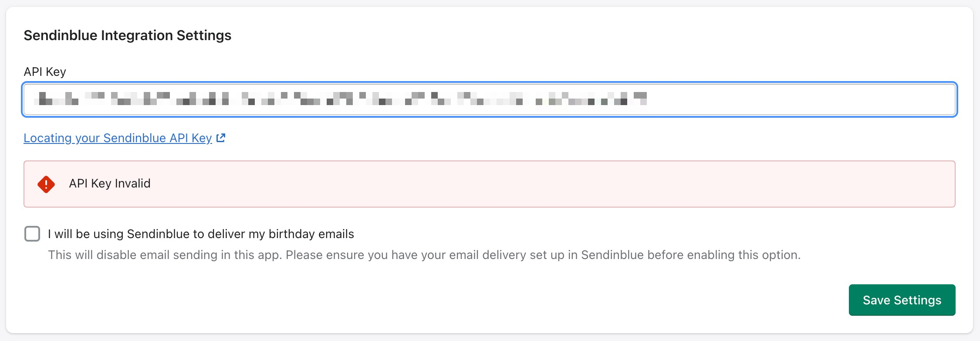Click the word 'Invalid' in the error banner

[132, 184]
